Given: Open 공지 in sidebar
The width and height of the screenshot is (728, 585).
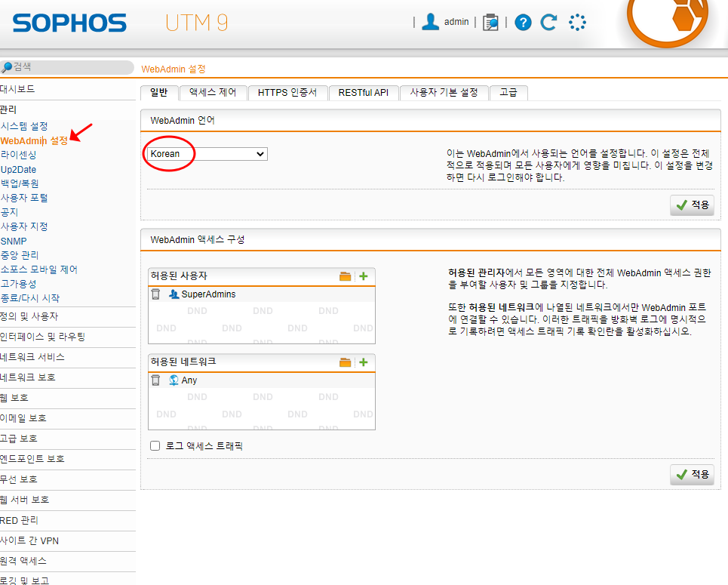Looking at the screenshot, I should (x=9, y=212).
